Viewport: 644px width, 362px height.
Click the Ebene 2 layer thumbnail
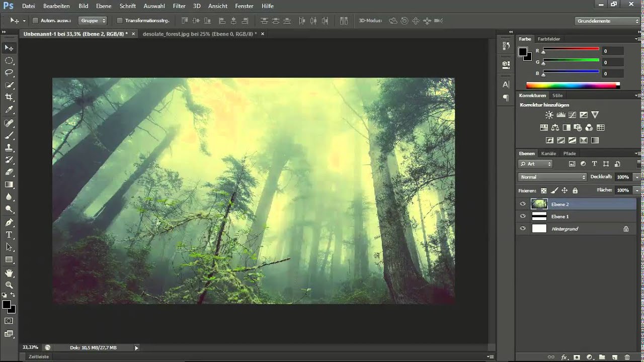pyautogui.click(x=539, y=204)
